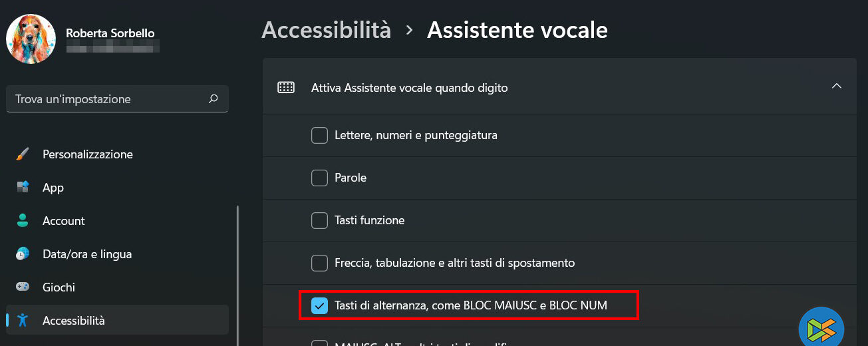Enable Freccia, tabulazione checkbox
Screen dimensions: 868x346
pyautogui.click(x=320, y=263)
